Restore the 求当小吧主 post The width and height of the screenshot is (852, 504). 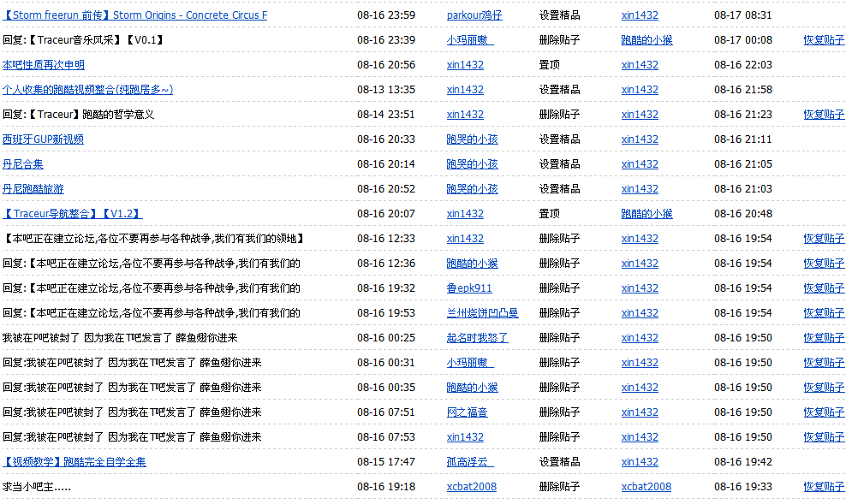[824, 487]
